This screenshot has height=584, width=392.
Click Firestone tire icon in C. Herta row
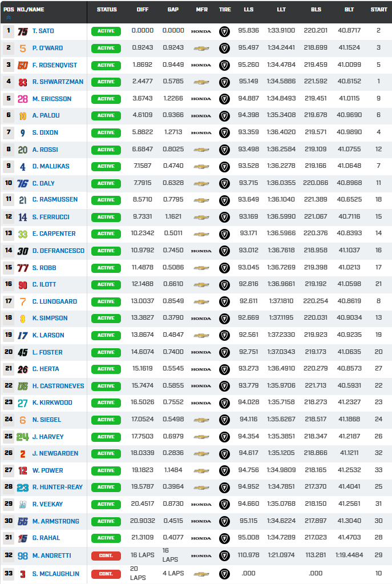(224, 369)
